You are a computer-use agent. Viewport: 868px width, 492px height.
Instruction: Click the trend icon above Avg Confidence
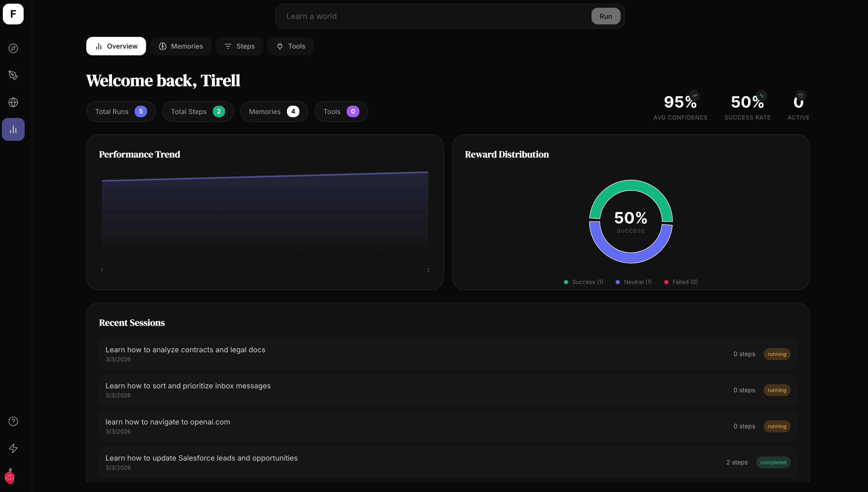694,96
